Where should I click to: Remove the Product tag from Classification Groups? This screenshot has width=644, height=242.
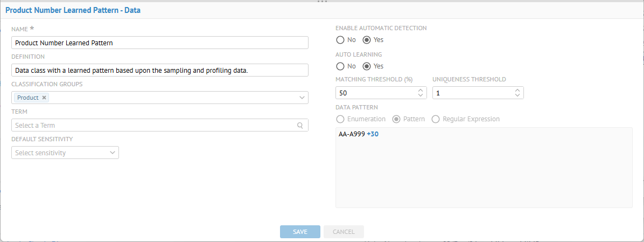click(44, 98)
